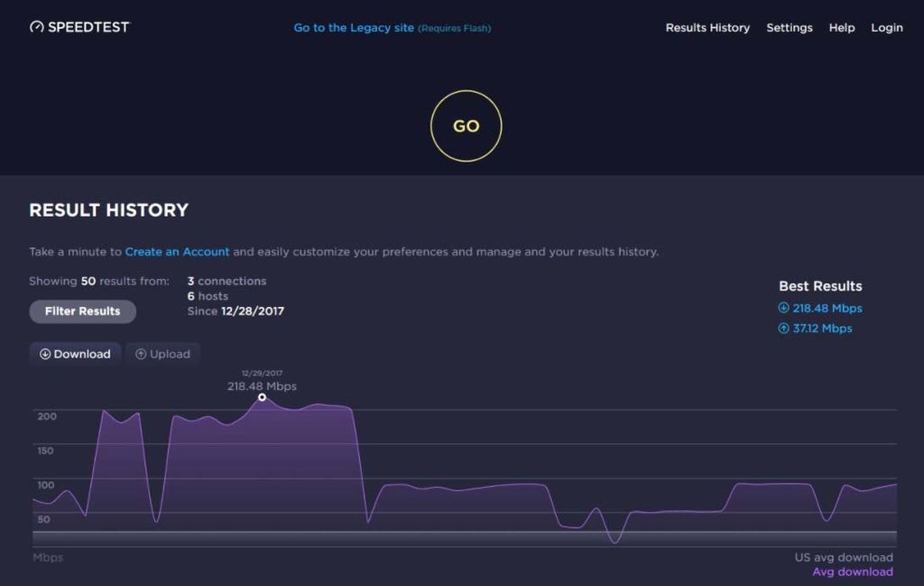Click the circled GO speedometer control

tap(466, 126)
